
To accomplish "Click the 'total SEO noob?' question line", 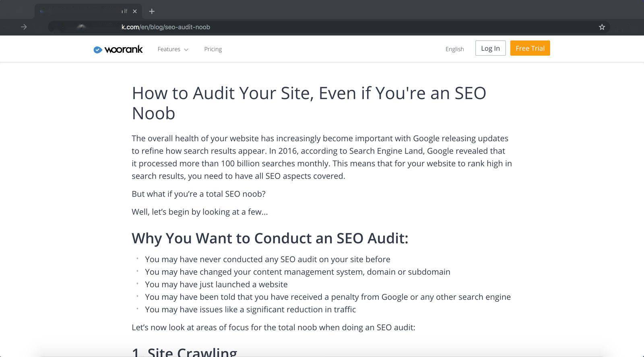I will (x=198, y=194).
